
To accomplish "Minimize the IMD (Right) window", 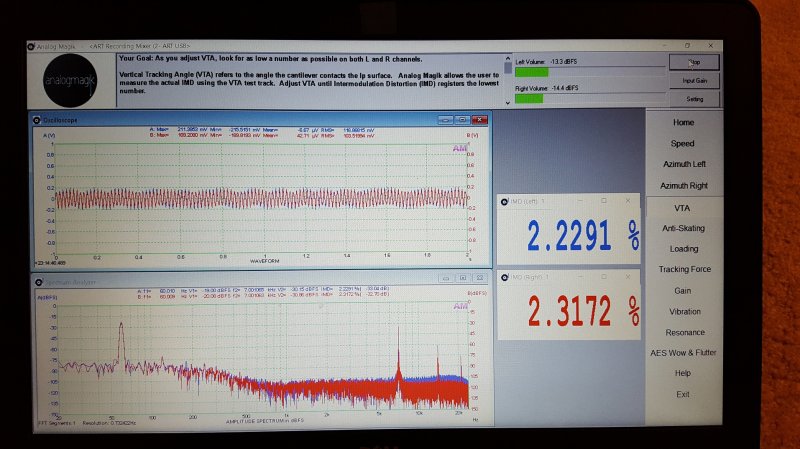I will 580,277.
